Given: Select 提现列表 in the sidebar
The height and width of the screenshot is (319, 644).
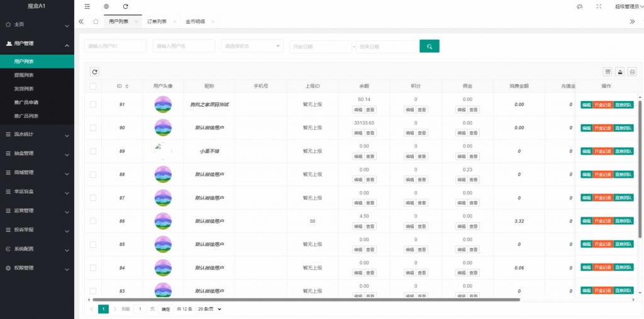Looking at the screenshot, I should tap(24, 75).
